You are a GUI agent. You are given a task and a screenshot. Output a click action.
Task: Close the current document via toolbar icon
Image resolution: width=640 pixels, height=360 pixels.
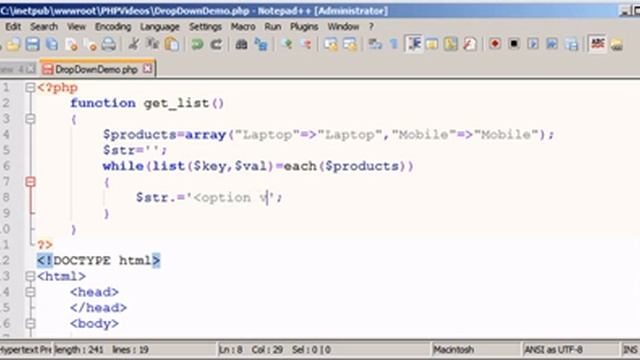(x=71, y=44)
